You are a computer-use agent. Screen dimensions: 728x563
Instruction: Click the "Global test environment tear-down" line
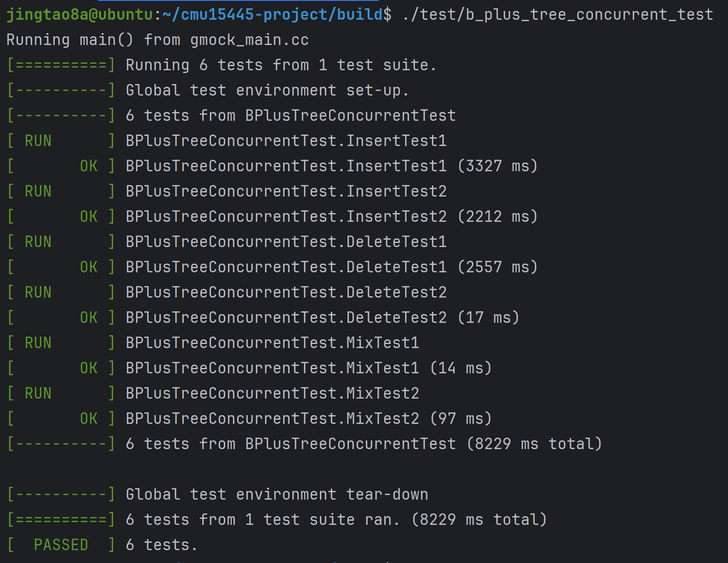click(277, 495)
